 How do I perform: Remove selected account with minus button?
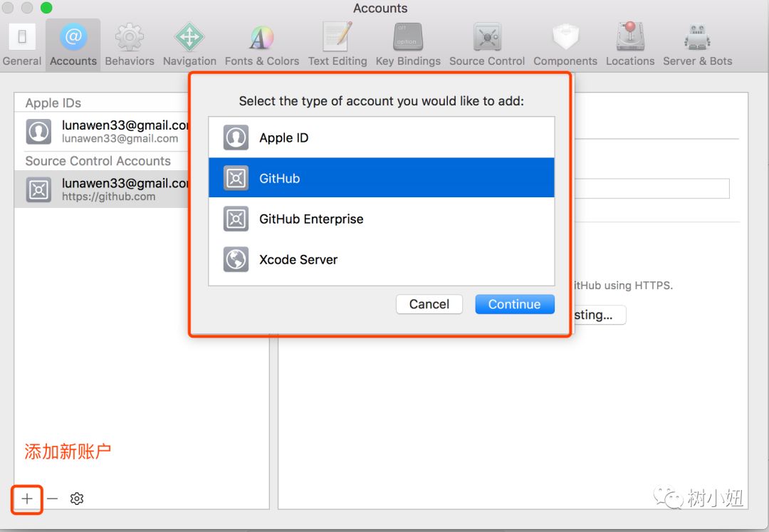(x=53, y=499)
